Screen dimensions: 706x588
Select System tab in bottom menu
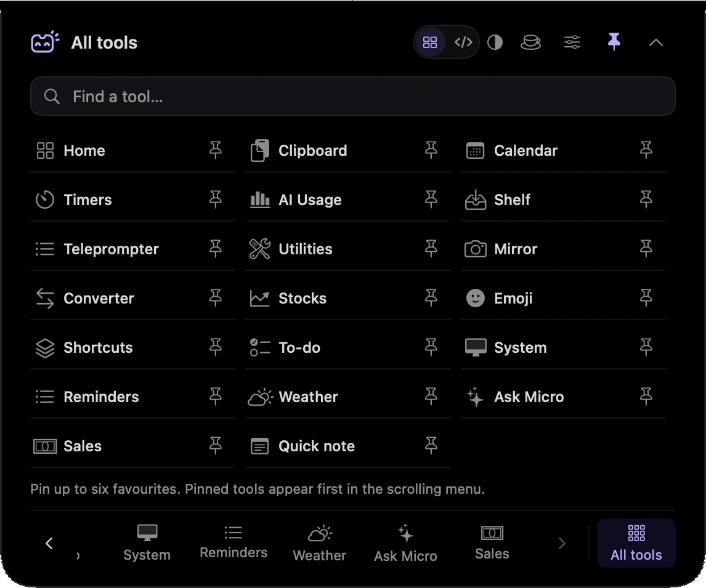click(147, 543)
